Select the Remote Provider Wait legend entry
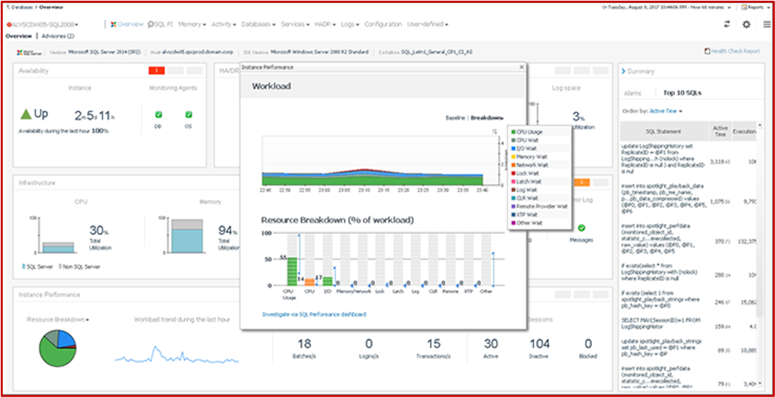Viewport: 775px width, 397px height. [540, 206]
